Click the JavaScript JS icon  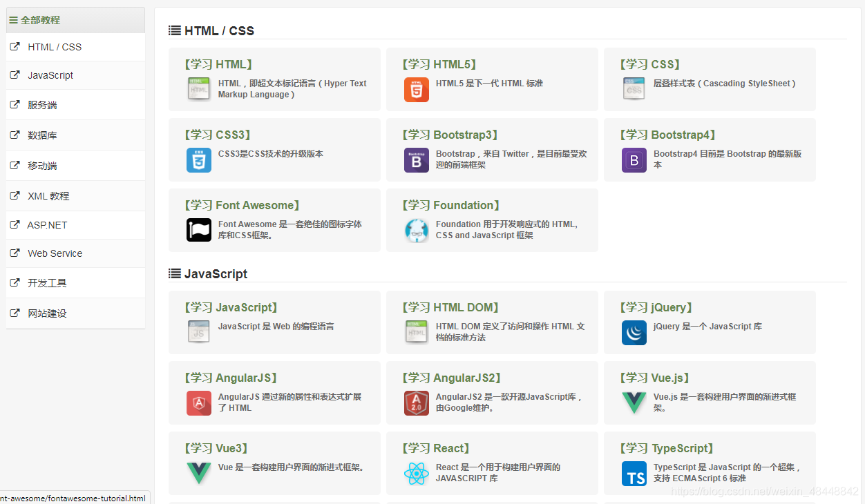[199, 333]
